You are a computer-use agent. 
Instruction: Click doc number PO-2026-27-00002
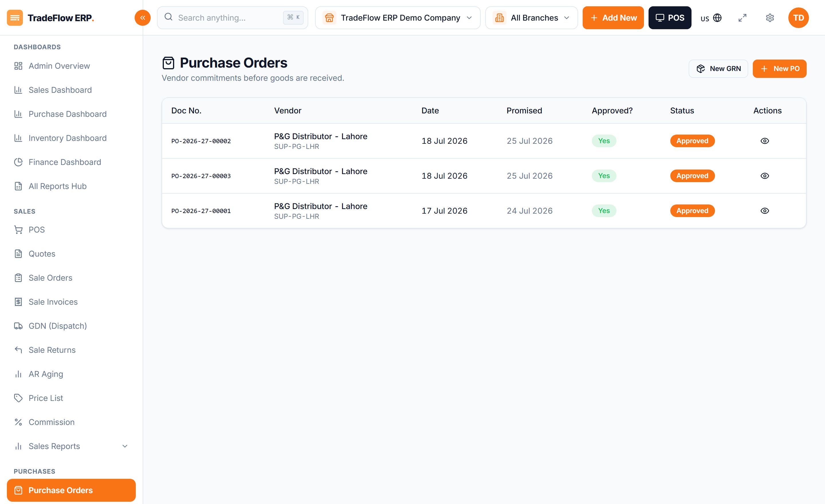point(201,141)
